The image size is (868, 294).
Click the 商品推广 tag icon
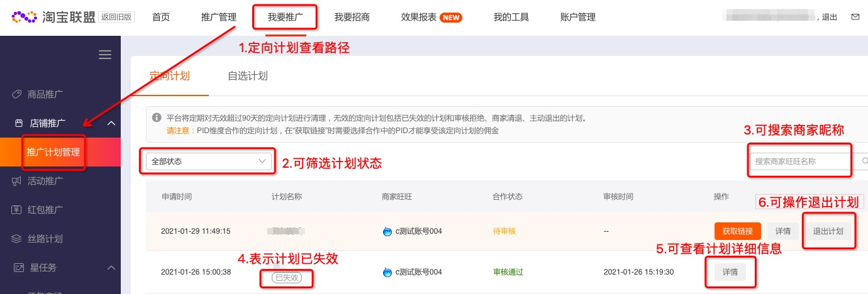(x=18, y=94)
